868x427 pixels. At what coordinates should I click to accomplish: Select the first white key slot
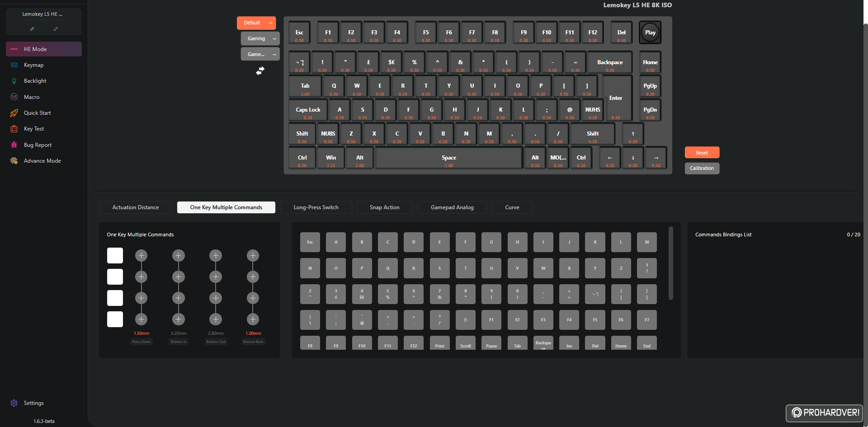click(x=115, y=256)
